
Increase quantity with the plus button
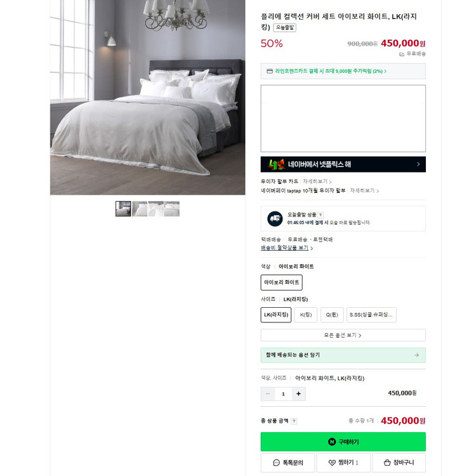point(298,393)
